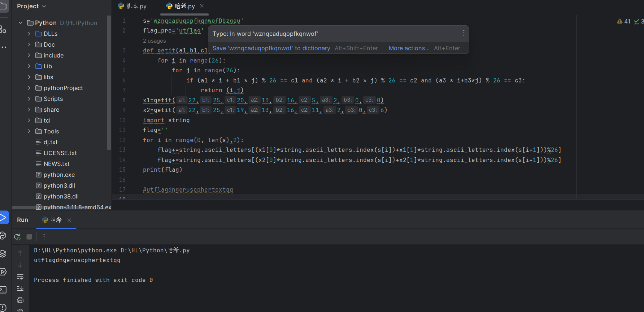
Task: Open LICENSE.txt in project tree
Action: click(60, 153)
